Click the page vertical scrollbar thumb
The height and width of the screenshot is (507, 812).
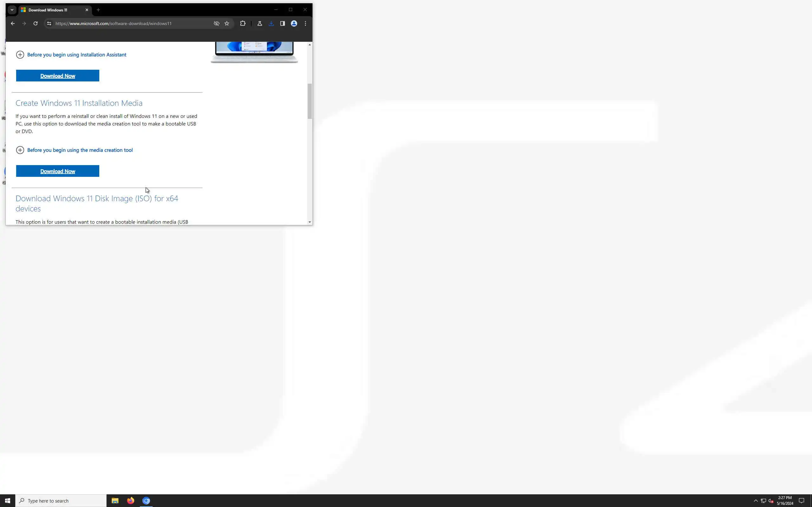tap(309, 101)
